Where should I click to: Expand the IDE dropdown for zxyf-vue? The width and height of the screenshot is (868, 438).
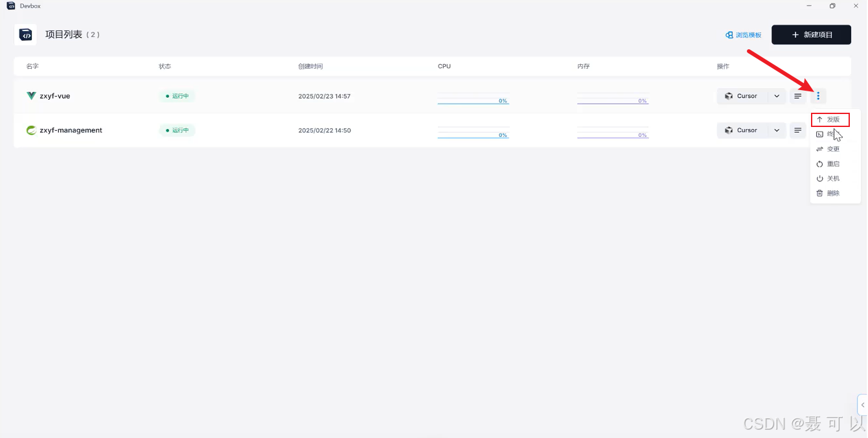[777, 96]
